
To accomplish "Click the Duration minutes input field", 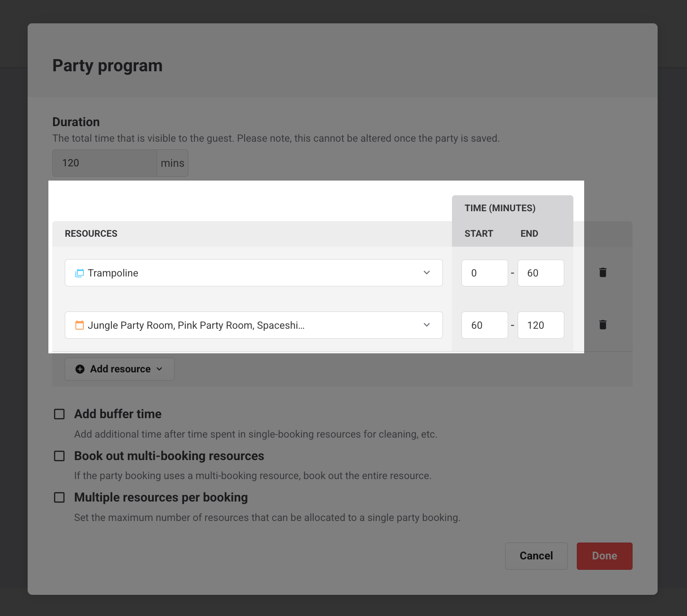I will point(105,163).
